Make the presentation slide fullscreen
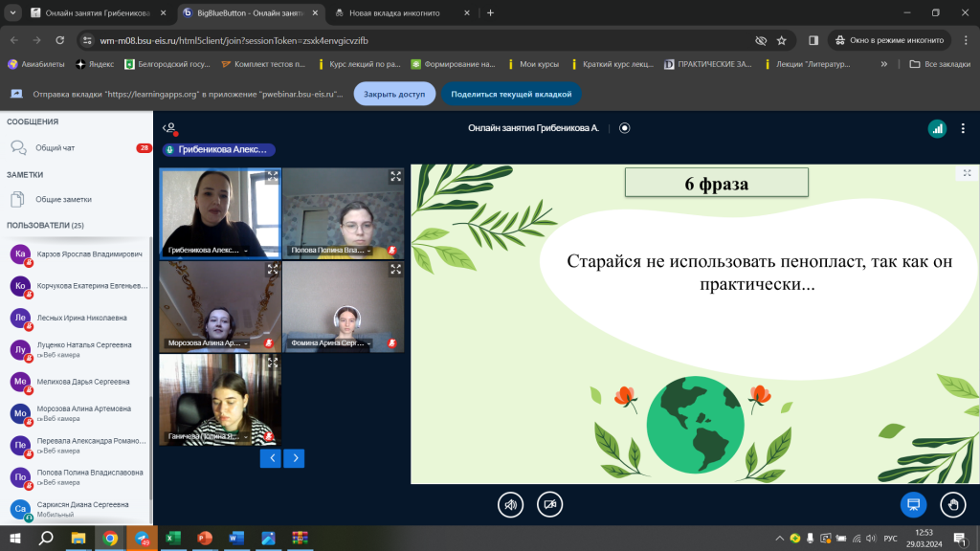The height and width of the screenshot is (551, 980). click(x=967, y=173)
